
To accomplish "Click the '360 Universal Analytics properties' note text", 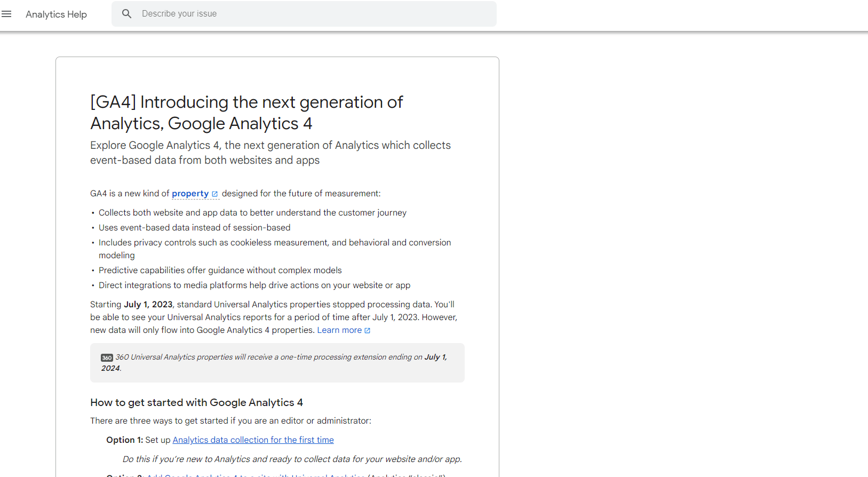I will pyautogui.click(x=274, y=363).
